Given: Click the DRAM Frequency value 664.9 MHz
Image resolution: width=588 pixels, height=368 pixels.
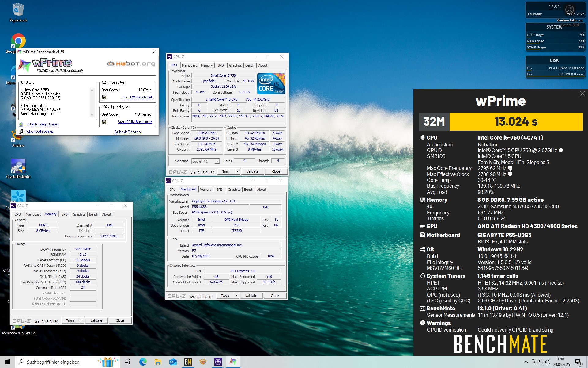Looking at the screenshot, I should pyautogui.click(x=83, y=249).
